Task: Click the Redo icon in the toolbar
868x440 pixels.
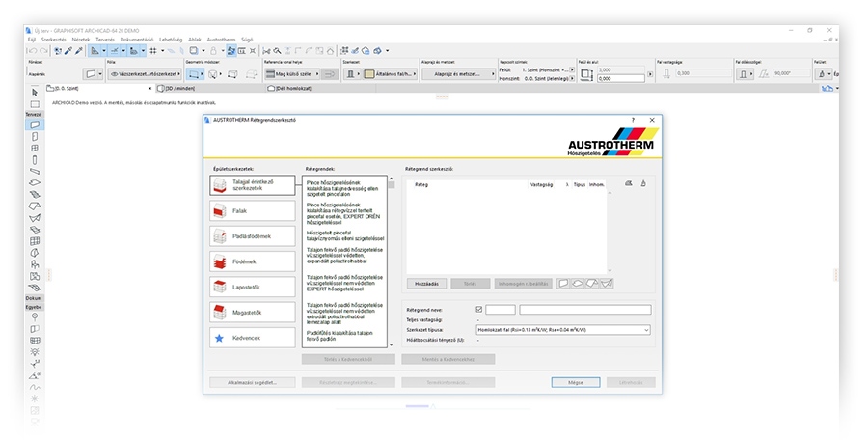Action: pos(43,51)
